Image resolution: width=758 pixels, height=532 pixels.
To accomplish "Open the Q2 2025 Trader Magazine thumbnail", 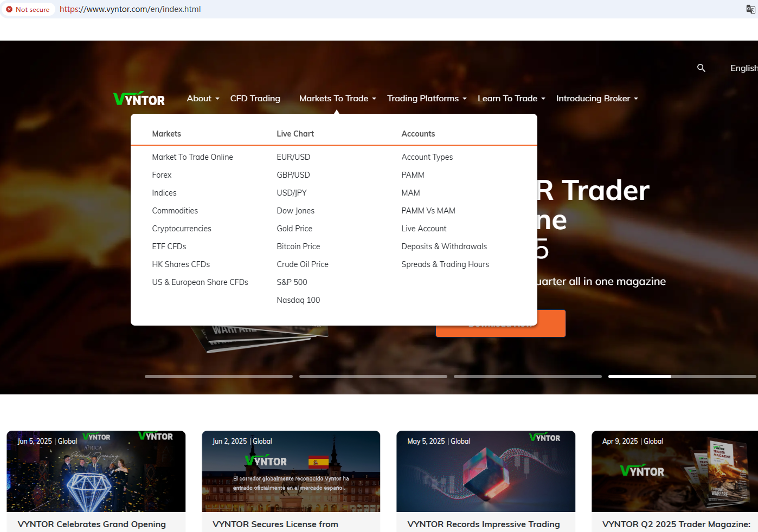I will pyautogui.click(x=675, y=471).
